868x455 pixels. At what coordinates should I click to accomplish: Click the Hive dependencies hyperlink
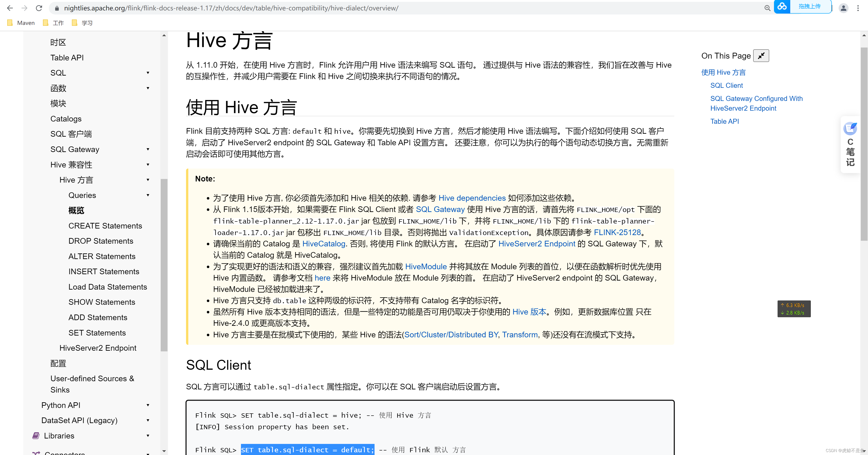click(471, 198)
